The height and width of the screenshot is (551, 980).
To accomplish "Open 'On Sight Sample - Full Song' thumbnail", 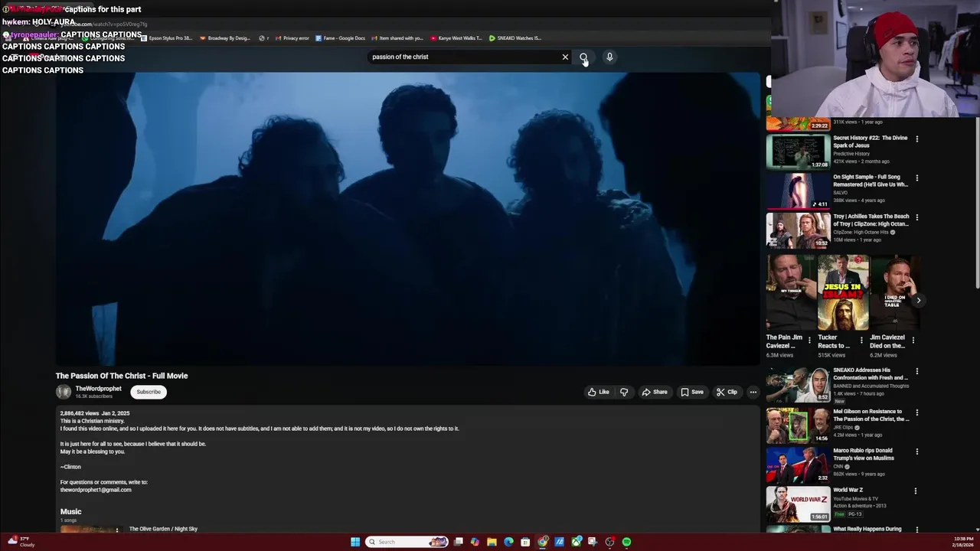I will click(798, 191).
